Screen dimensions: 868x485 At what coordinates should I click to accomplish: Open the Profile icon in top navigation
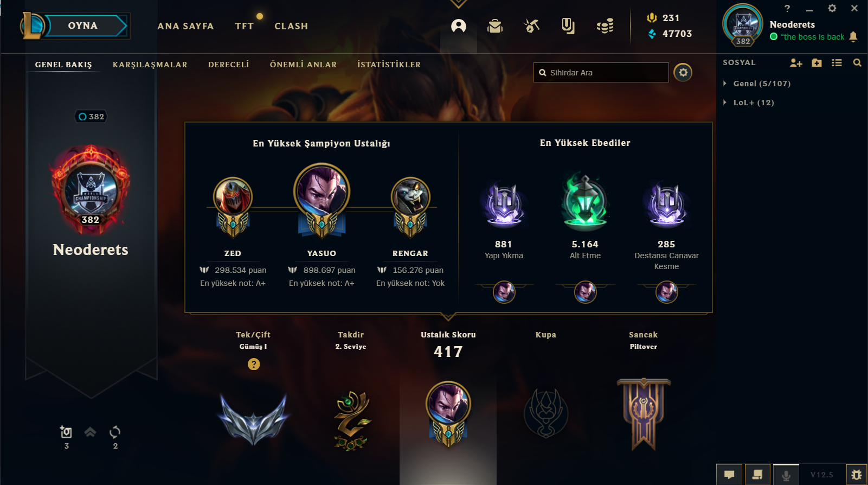(459, 26)
